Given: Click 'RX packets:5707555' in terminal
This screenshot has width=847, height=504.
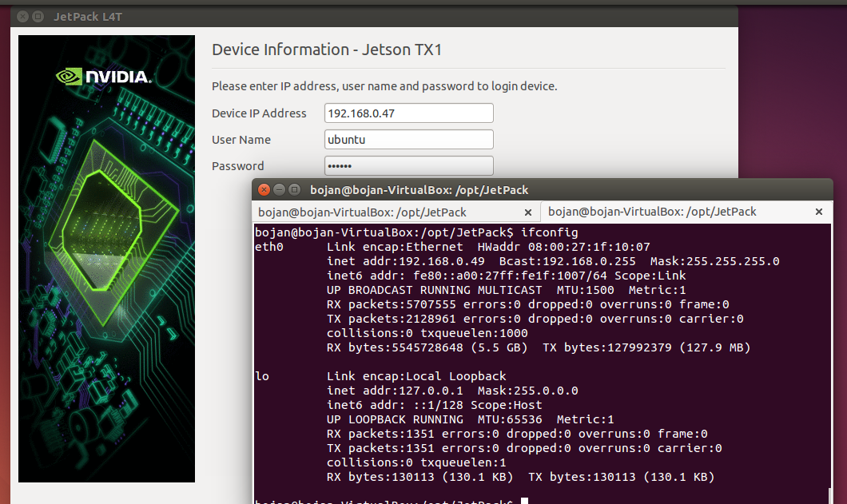Looking at the screenshot, I should [x=391, y=304].
